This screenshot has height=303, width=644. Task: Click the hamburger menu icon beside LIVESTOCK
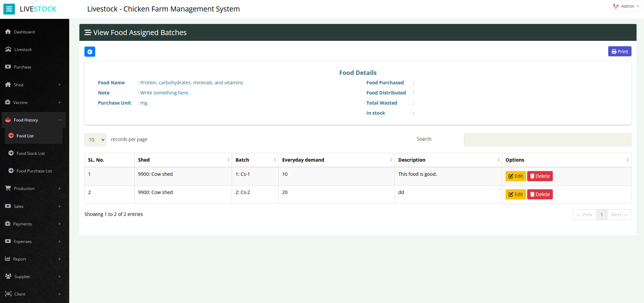coord(9,9)
